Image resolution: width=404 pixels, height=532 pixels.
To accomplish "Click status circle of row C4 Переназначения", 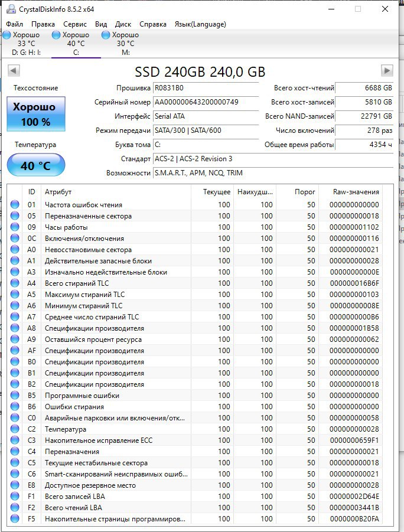I will (x=15, y=451).
